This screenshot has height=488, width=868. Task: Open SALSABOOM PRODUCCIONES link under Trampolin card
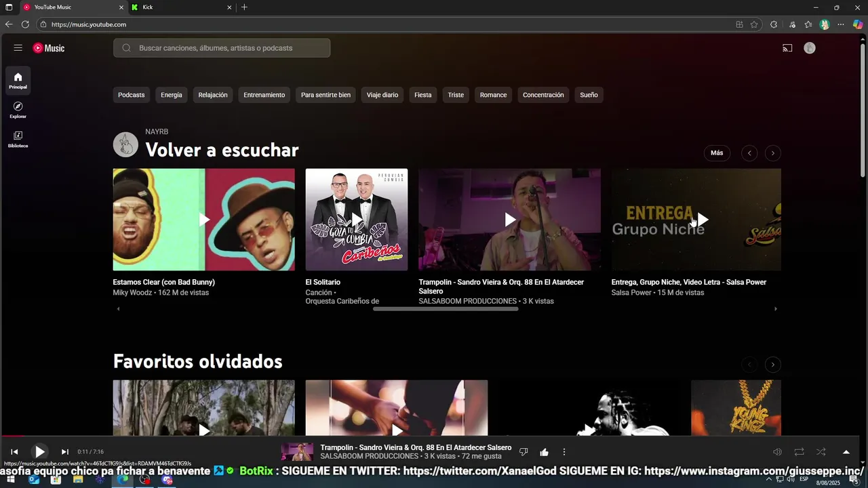468,301
